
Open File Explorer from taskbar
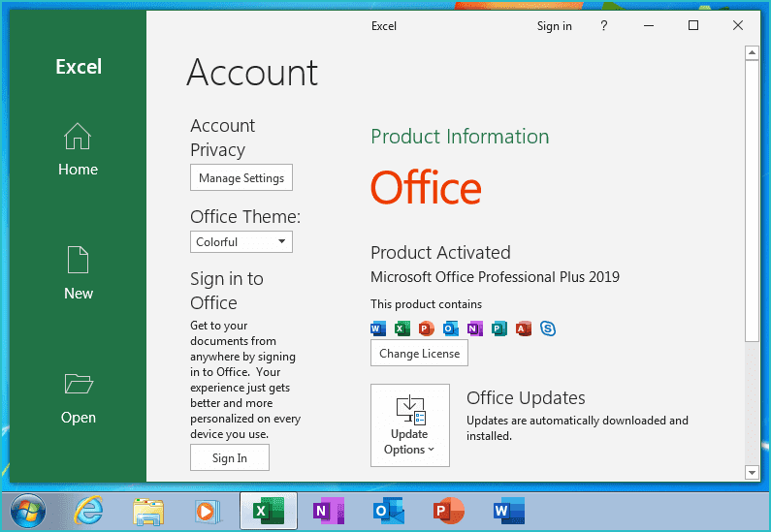pyautogui.click(x=148, y=512)
